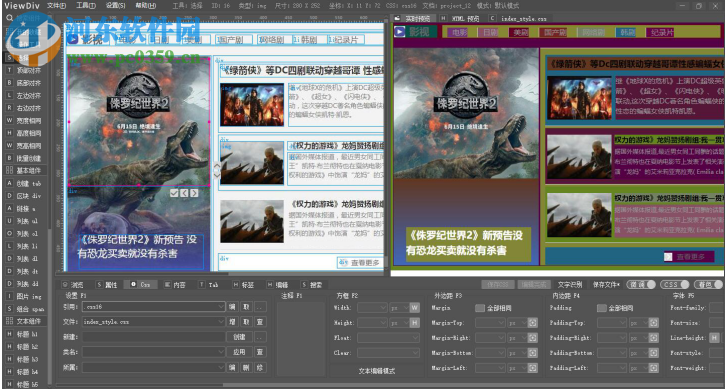The height and width of the screenshot is (392, 727).
Task: Open the Width unit px dropdown
Action: 399,308
